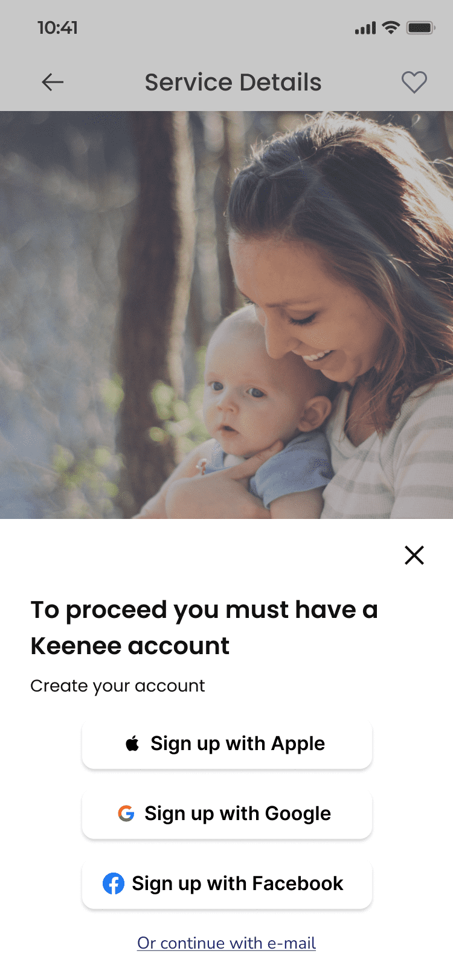453x980 pixels.
Task: Tap the Wi-Fi status icon
Action: click(391, 27)
